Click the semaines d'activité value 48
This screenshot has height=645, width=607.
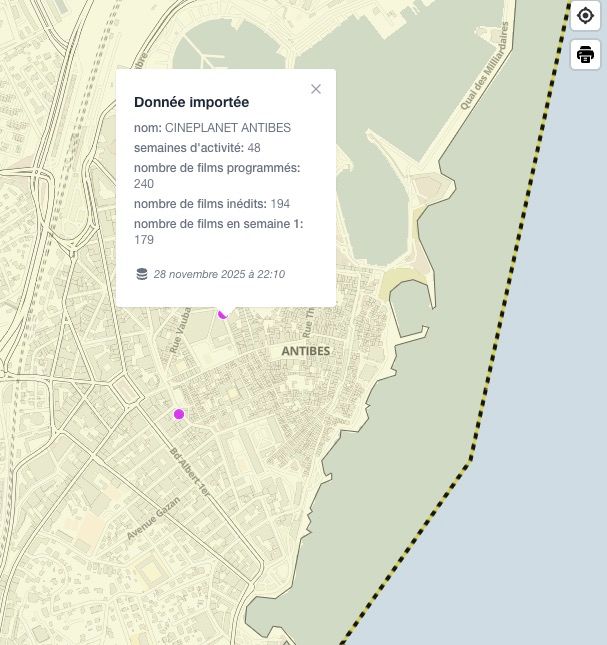(254, 148)
